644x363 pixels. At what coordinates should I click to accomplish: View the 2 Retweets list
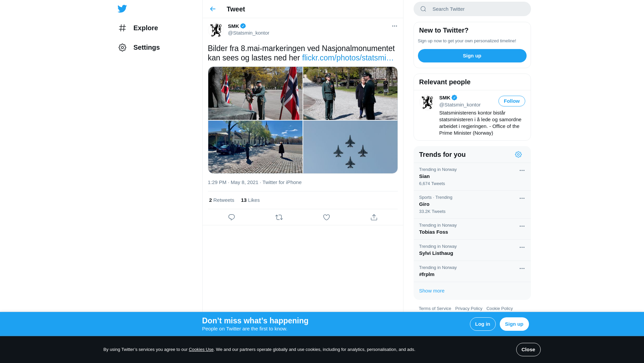click(x=221, y=200)
